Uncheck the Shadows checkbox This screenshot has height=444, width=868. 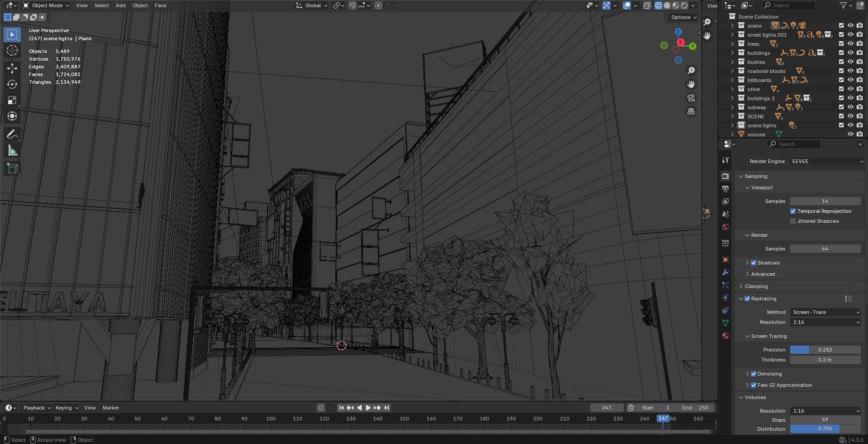pos(754,263)
